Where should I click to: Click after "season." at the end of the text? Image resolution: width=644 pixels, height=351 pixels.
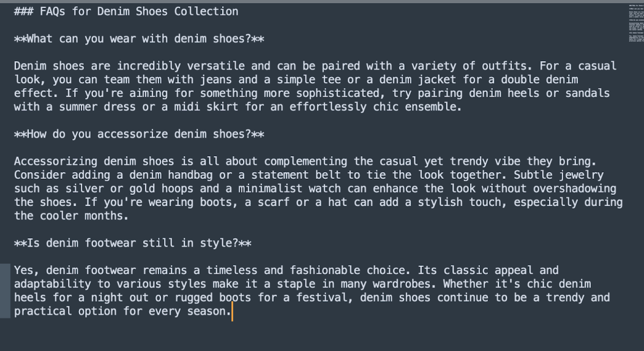pyautogui.click(x=231, y=311)
